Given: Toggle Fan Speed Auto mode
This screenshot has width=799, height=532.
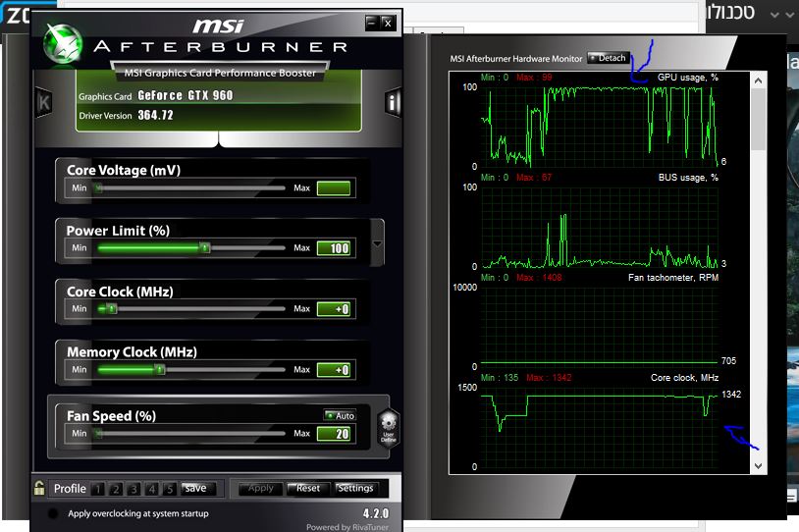Looking at the screenshot, I should tap(340, 415).
